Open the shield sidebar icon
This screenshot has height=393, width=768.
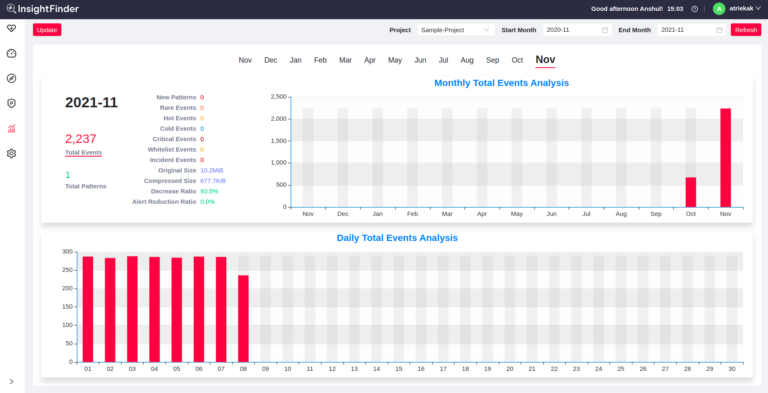coord(11,103)
